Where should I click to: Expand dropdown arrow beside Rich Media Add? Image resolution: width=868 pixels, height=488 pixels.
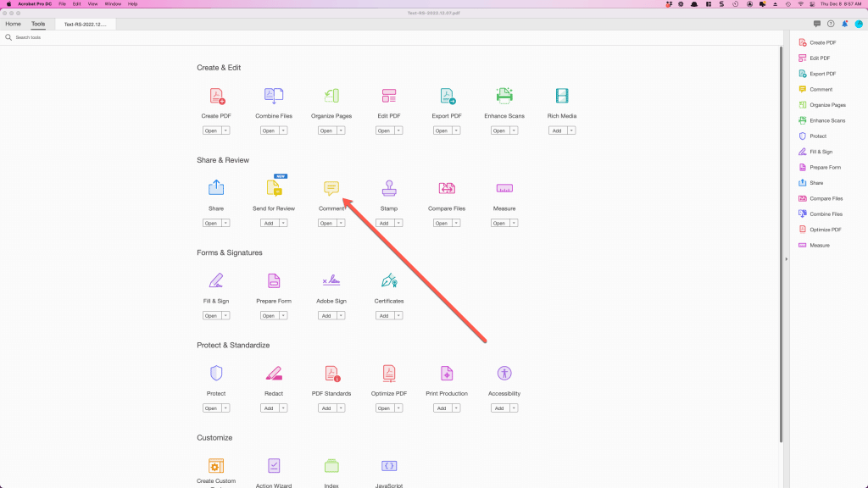[571, 130]
